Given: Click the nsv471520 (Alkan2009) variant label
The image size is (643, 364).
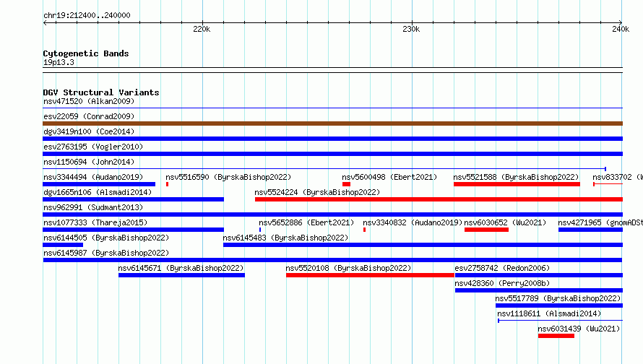Looking at the screenshot, I should 89,101.
